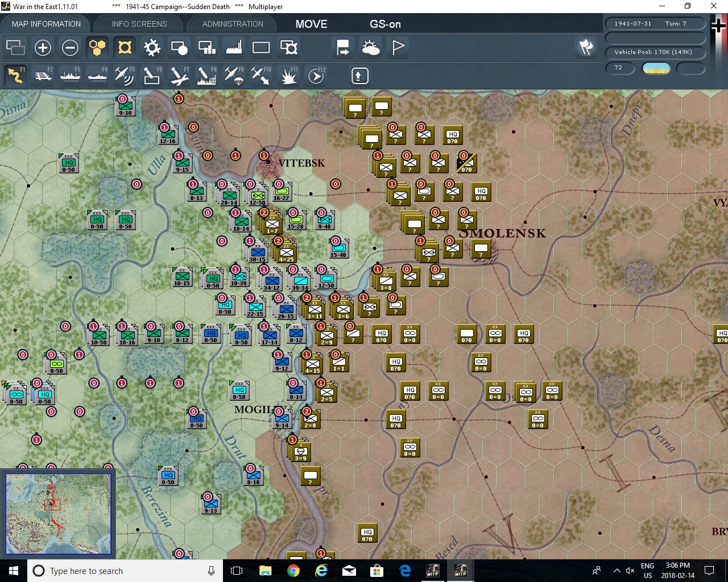Select the 39-34 cyan unit
Viewport: 728px width, 582px height.
pyautogui.click(x=300, y=280)
